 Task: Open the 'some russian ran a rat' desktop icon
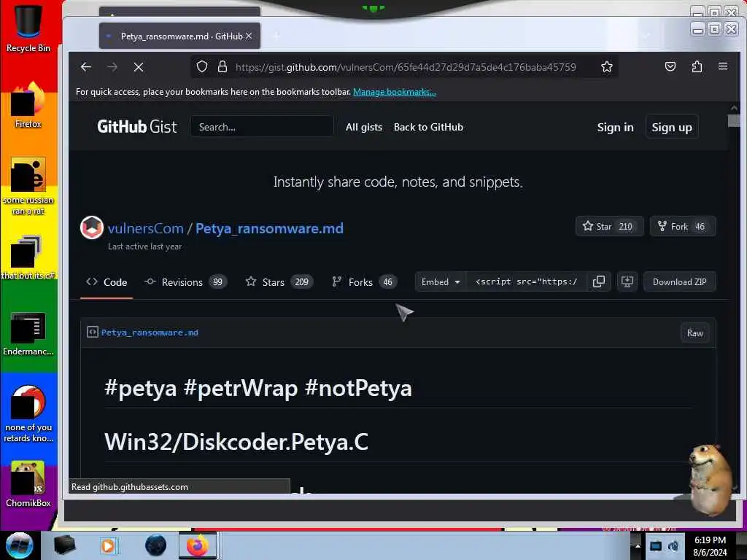point(28,187)
